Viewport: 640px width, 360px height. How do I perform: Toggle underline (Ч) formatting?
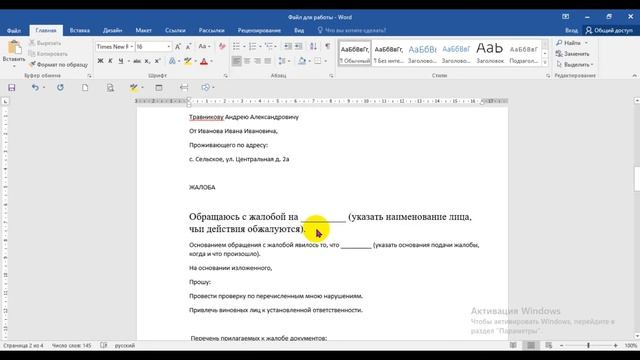pyautogui.click(x=120, y=61)
